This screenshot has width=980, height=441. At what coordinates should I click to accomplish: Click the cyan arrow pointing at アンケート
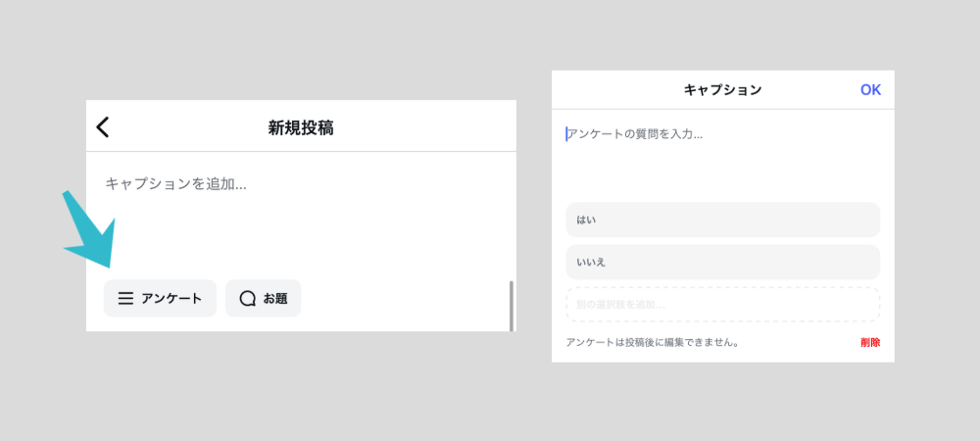pos(90,235)
